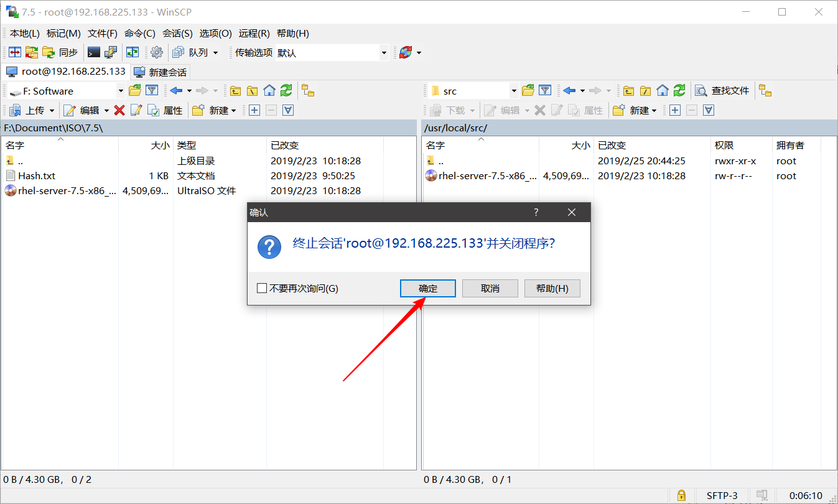Switch to the 新建会话 tab
The width and height of the screenshot is (838, 504).
(161, 72)
